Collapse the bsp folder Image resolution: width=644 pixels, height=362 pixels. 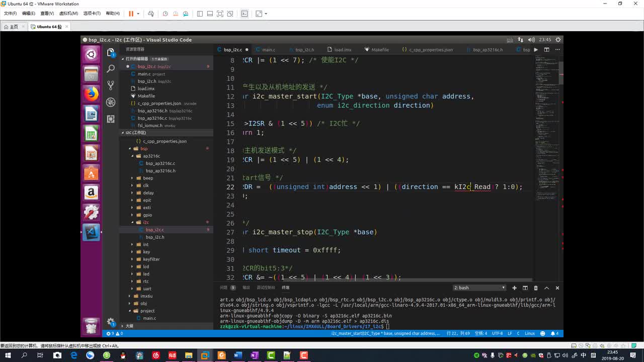point(144,148)
